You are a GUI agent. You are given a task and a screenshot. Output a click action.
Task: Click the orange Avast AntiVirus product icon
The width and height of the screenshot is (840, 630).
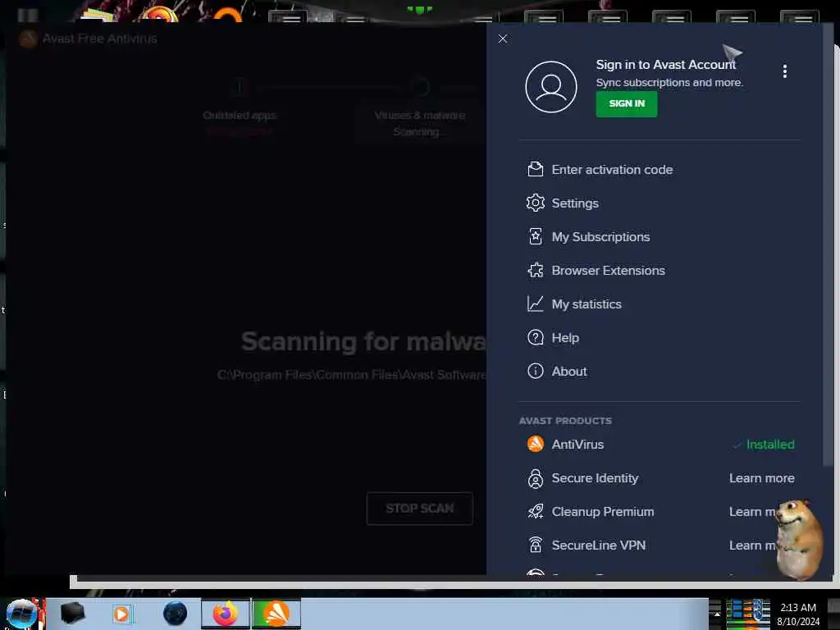pos(535,444)
